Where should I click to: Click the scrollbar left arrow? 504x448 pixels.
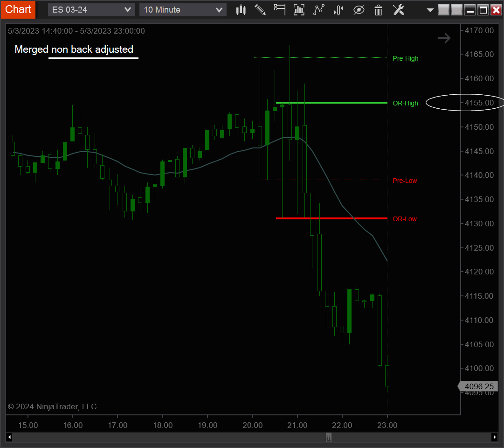(x=9, y=437)
